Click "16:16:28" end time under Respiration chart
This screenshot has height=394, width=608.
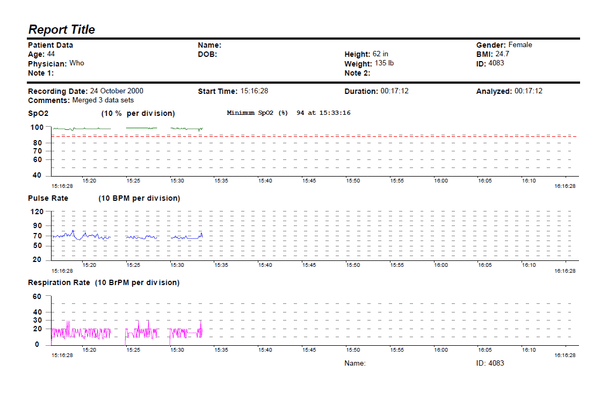tap(565, 356)
